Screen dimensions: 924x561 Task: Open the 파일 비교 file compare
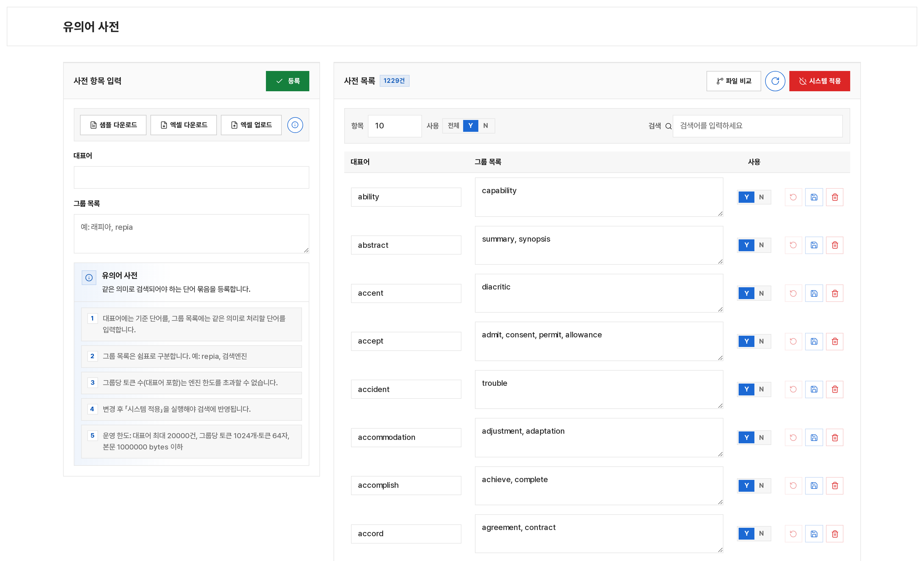click(734, 81)
